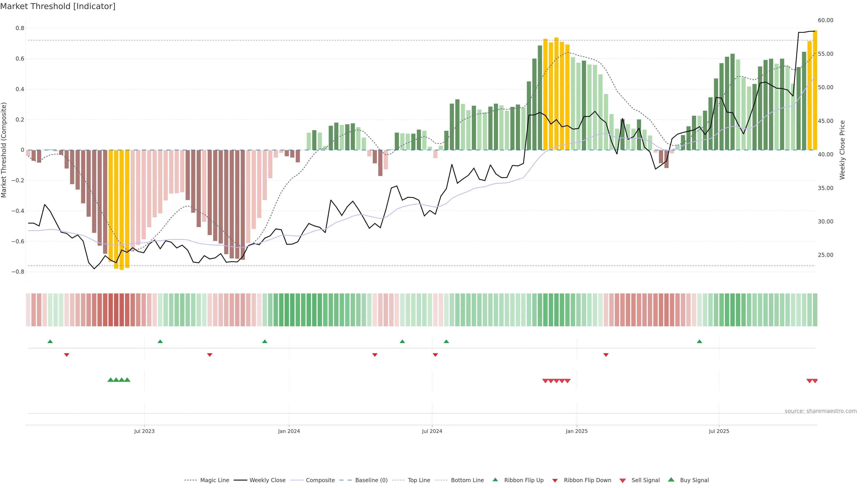The width and height of the screenshot is (868, 488).
Task: Click Sell Signal legend triangle icon
Action: pos(623,481)
